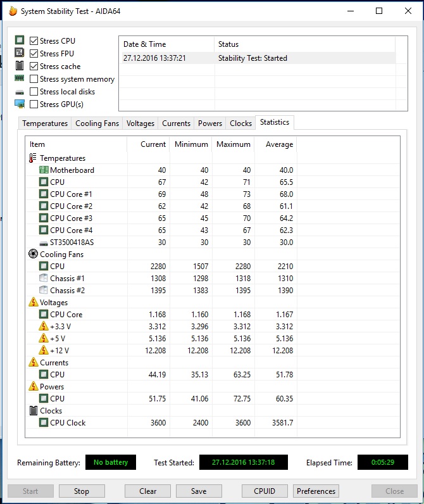Click the percent icon beside Stress FPU
Image resolution: width=424 pixels, height=504 pixels.
click(20, 53)
